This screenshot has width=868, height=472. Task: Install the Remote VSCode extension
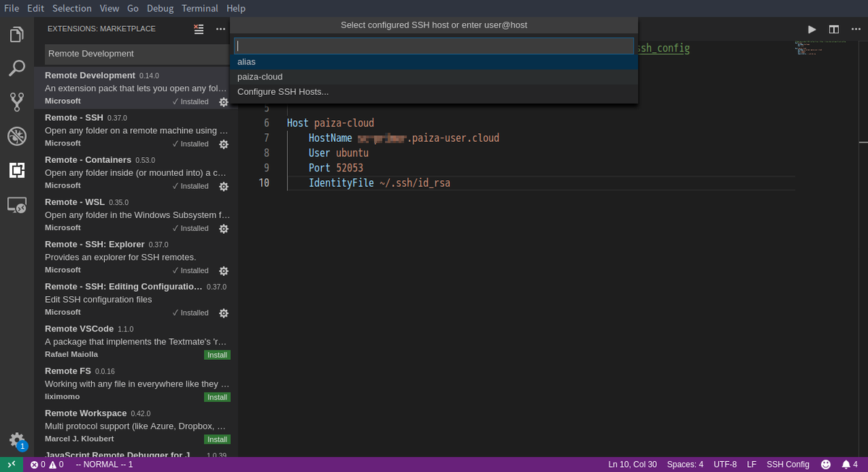point(217,355)
